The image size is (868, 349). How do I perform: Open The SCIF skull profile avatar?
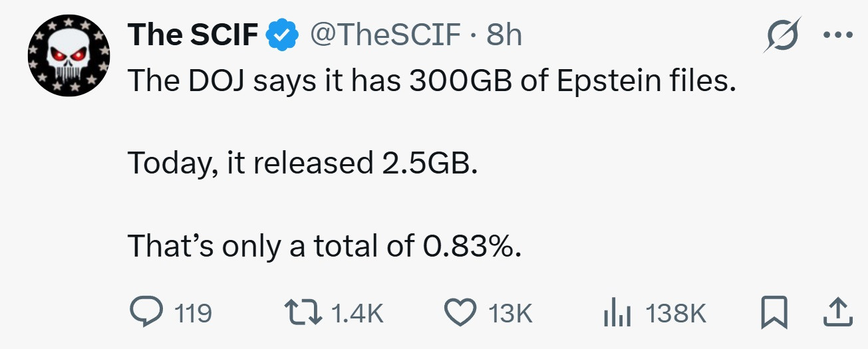[x=69, y=54]
